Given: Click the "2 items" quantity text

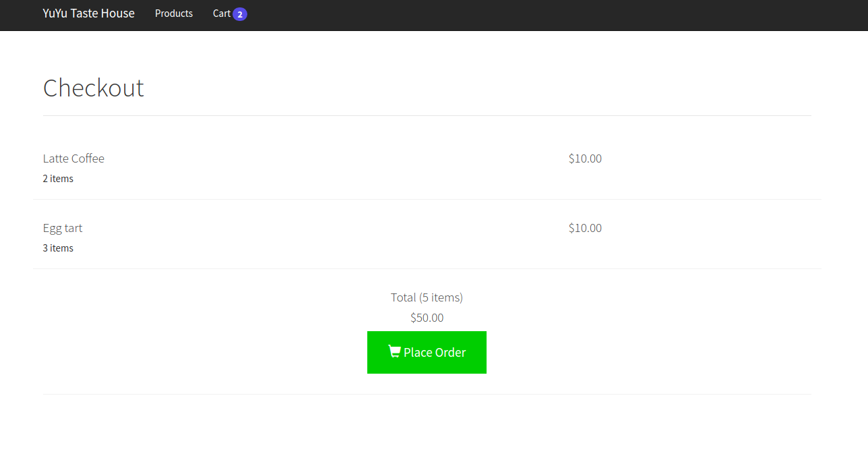Looking at the screenshot, I should click(x=58, y=179).
